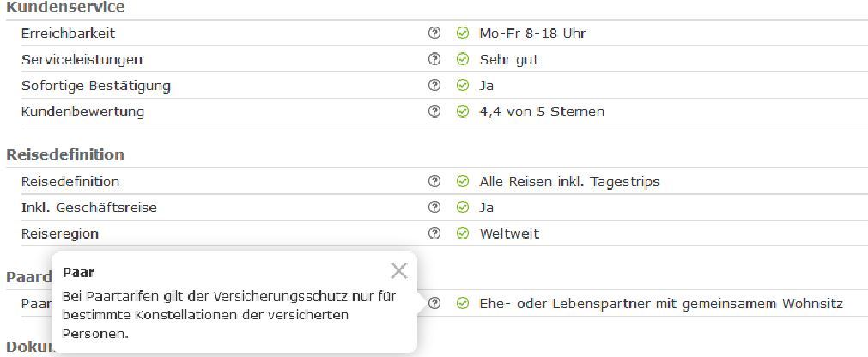Click question mark beside Reisedefinition row
The image size is (868, 357).
(434, 181)
